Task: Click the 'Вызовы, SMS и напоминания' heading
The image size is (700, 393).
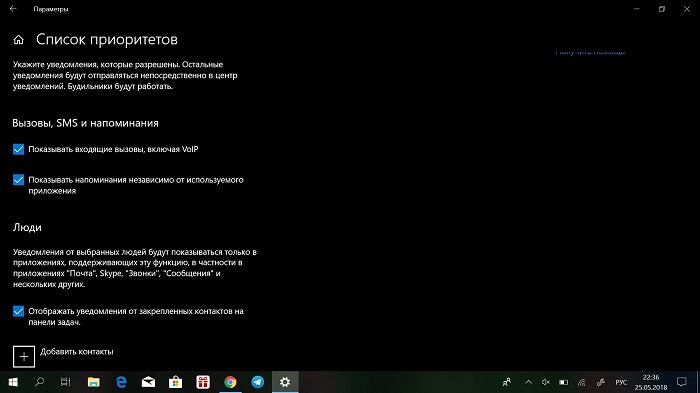Action: (x=85, y=123)
